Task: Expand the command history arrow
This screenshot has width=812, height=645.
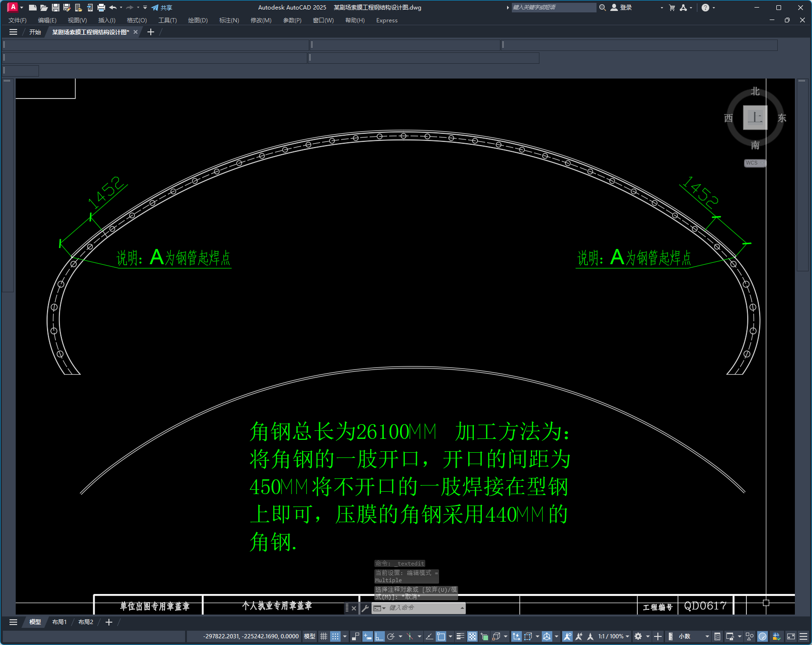Action: pyautogui.click(x=462, y=608)
